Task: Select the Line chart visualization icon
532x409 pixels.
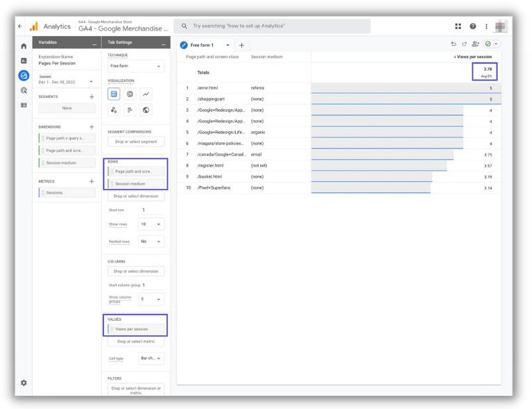Action: click(146, 94)
